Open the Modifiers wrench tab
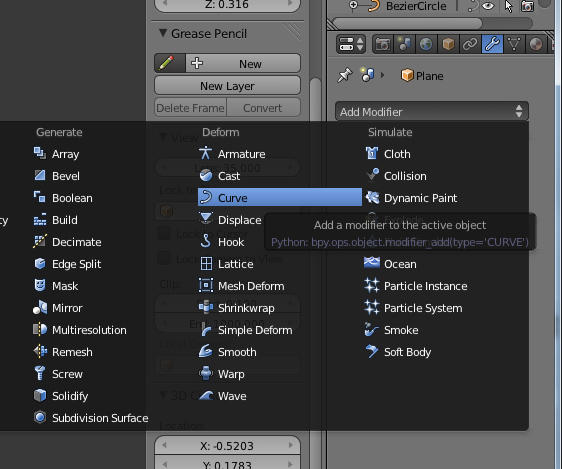562x469 pixels. 492,44
